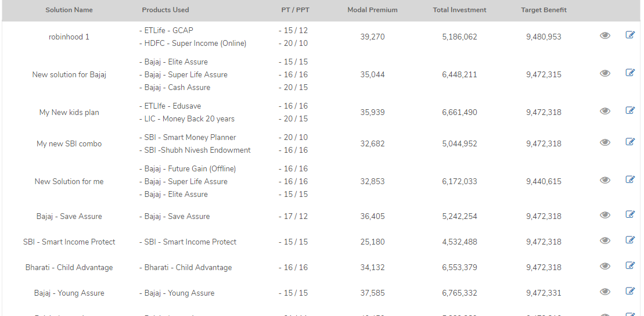
Task: Select the robinhood 1 solution name
Action: tap(69, 37)
